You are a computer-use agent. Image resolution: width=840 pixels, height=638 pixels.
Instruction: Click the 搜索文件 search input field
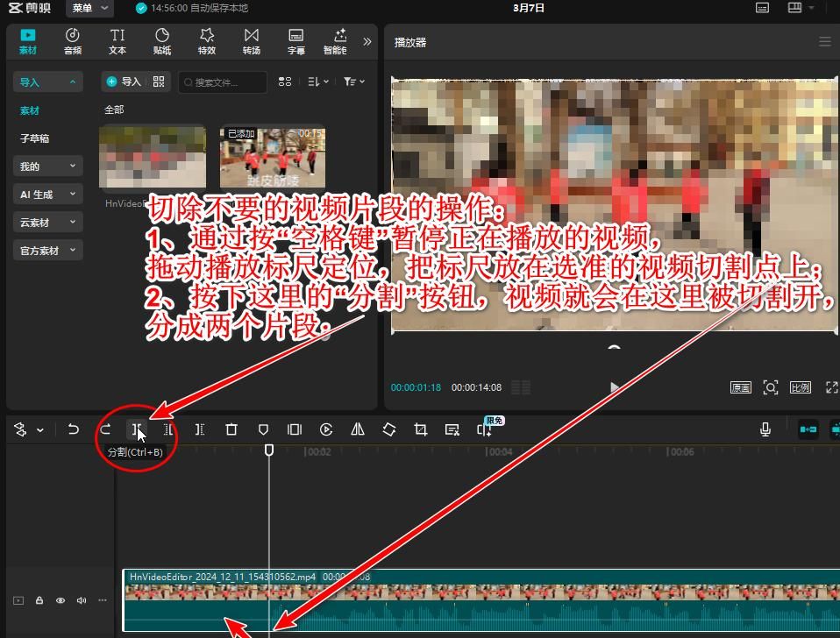226,82
